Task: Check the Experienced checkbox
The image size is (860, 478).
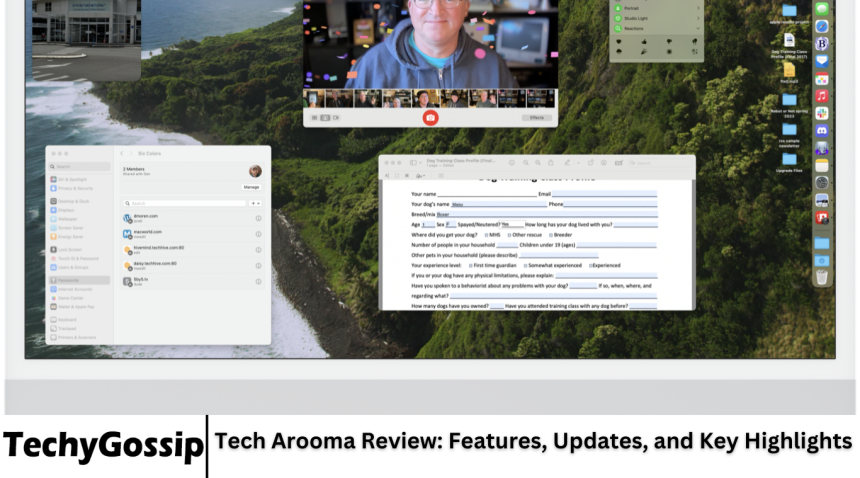Action: [x=591, y=266]
